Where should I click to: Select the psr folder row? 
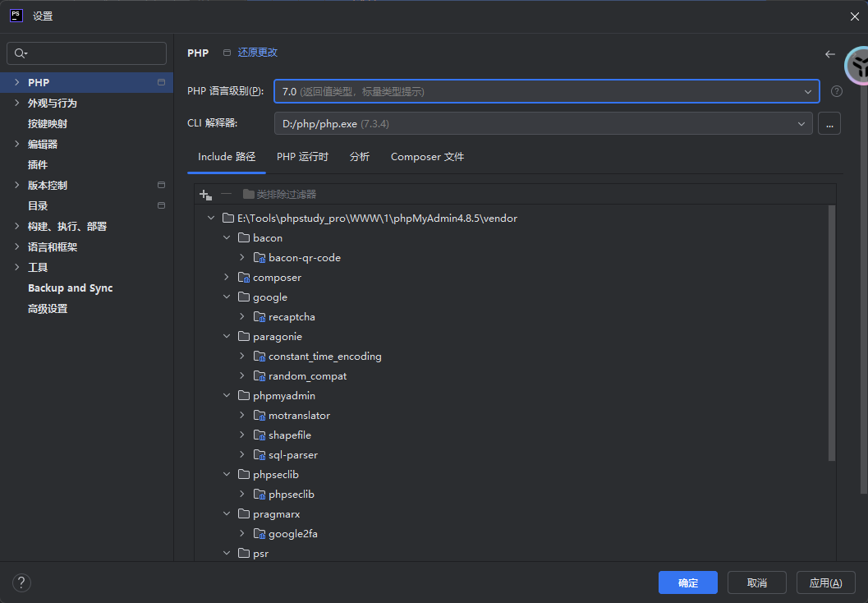point(515,553)
